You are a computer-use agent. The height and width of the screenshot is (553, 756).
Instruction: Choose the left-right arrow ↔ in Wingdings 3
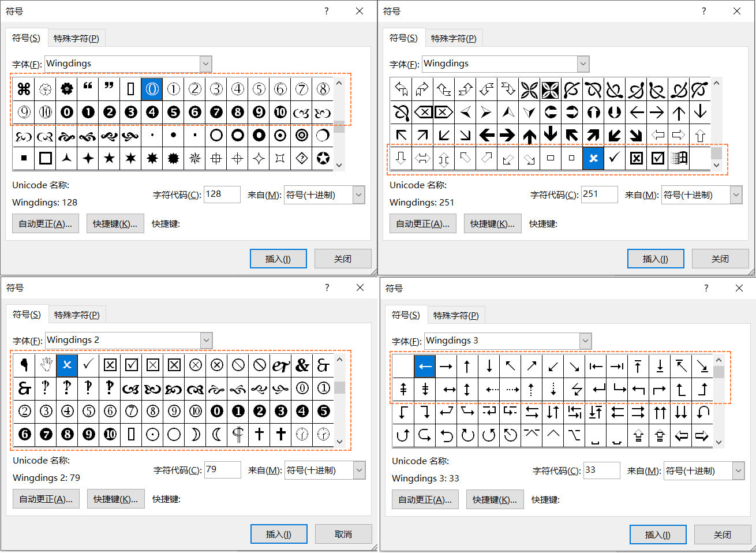click(x=446, y=389)
